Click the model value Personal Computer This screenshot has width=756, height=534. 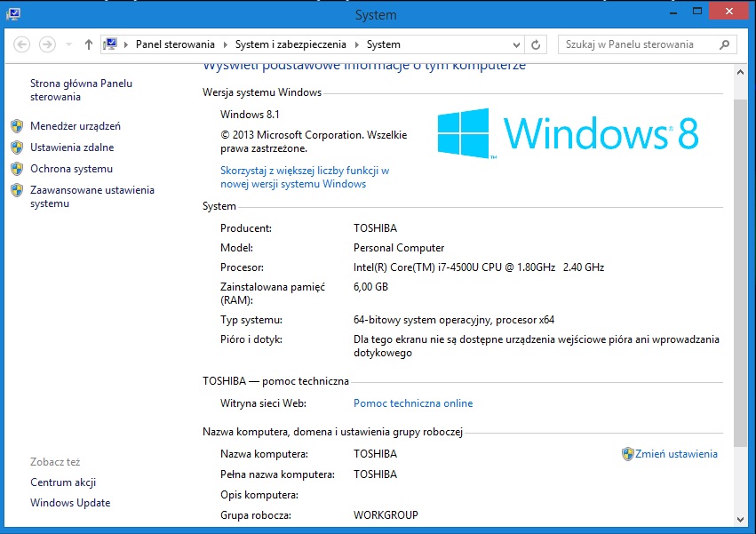pyautogui.click(x=399, y=248)
